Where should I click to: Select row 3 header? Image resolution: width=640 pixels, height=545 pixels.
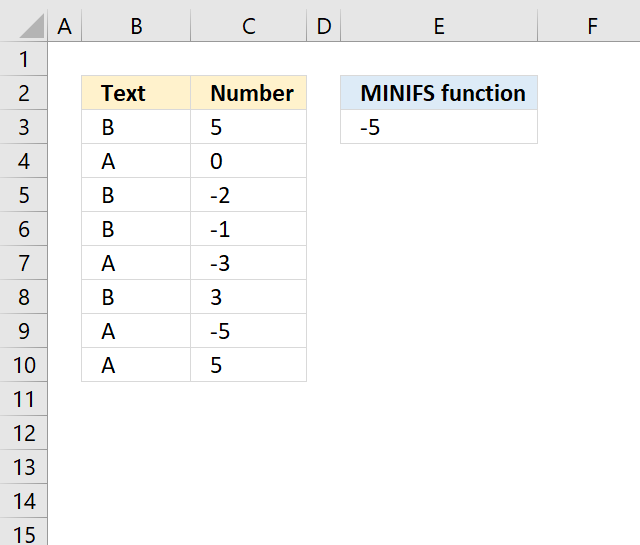(24, 127)
